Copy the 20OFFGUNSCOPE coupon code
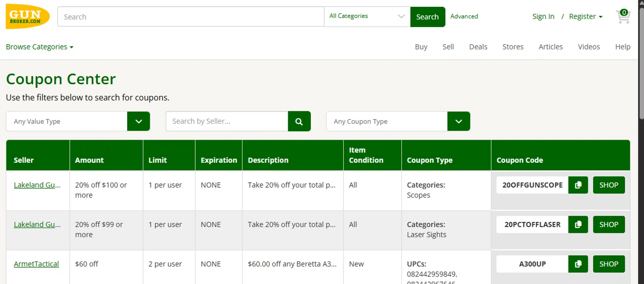The width and height of the screenshot is (644, 284). [578, 185]
